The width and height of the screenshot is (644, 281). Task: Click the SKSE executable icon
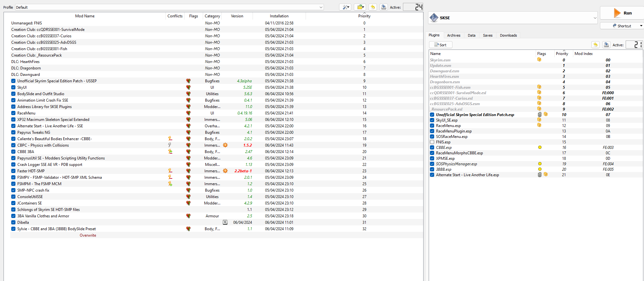point(434,18)
